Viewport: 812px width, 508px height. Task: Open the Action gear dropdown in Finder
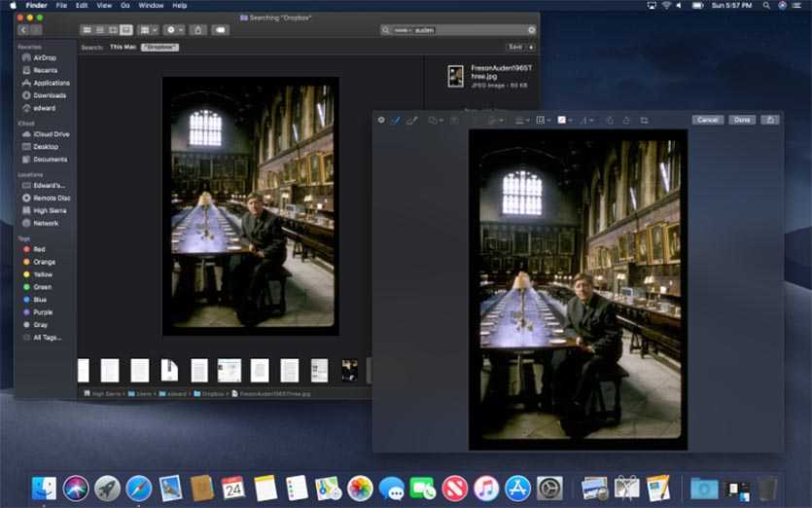point(174,30)
